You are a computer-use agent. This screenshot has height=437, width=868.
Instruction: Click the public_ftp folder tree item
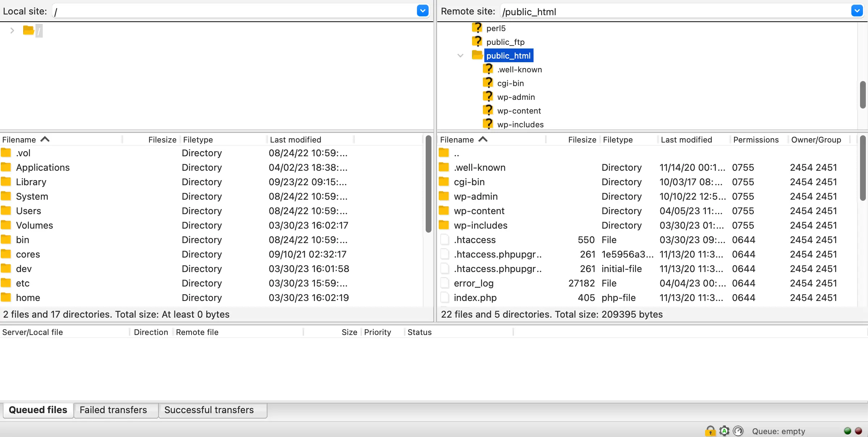coord(505,42)
